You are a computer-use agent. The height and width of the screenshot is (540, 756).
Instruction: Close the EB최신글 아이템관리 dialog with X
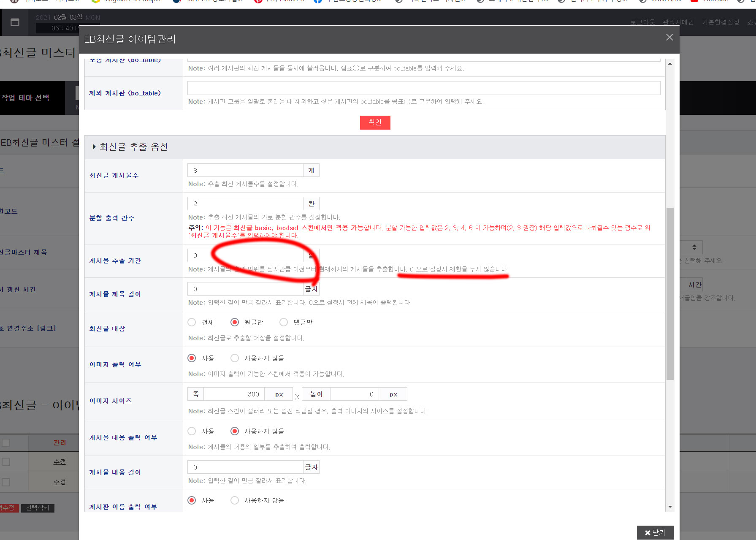tap(669, 37)
